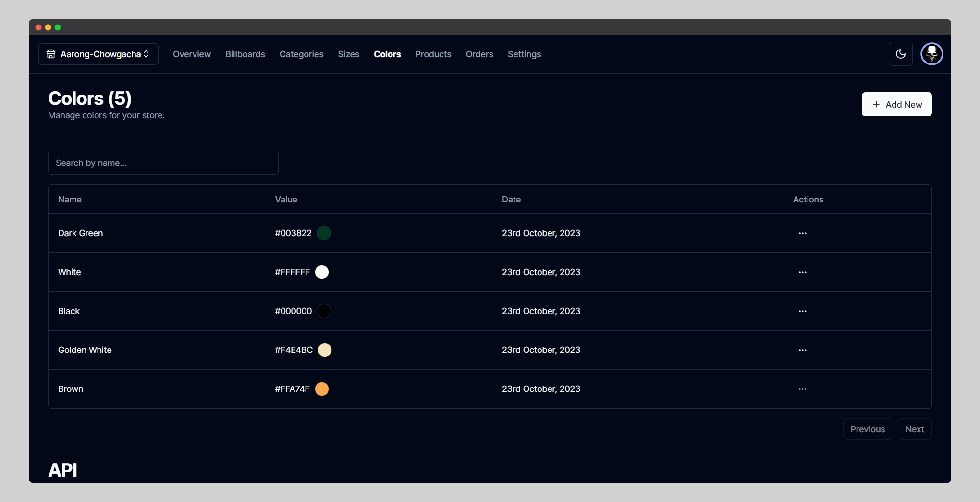
Task: Go to the Overview page
Action: 192,54
